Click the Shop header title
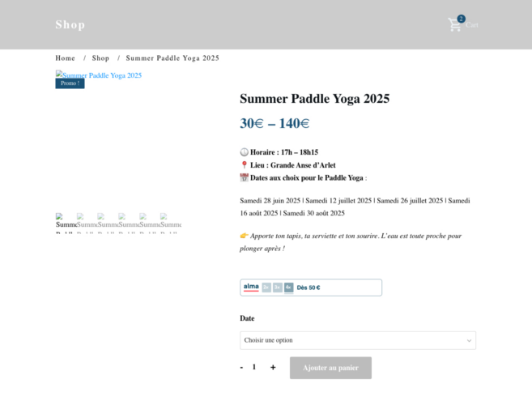Viewport: 532px width, 405px height. (70, 24)
